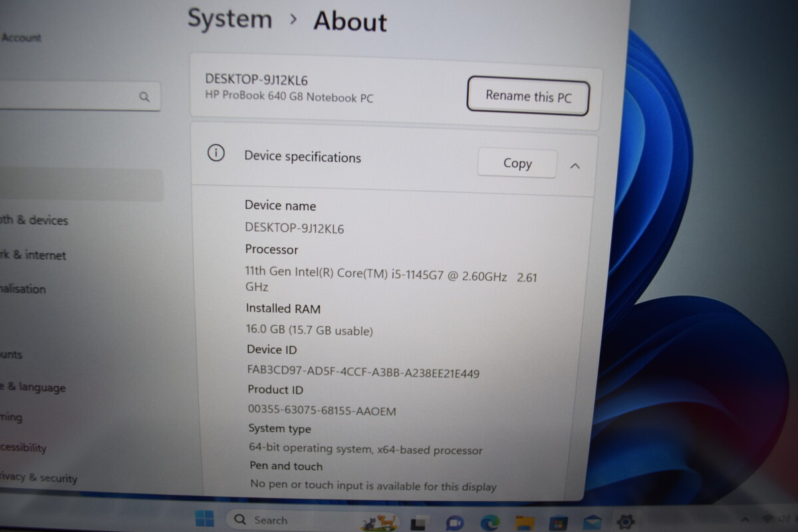This screenshot has width=798, height=532.
Task: Click the No pen or touch input text
Action: pos(373,485)
